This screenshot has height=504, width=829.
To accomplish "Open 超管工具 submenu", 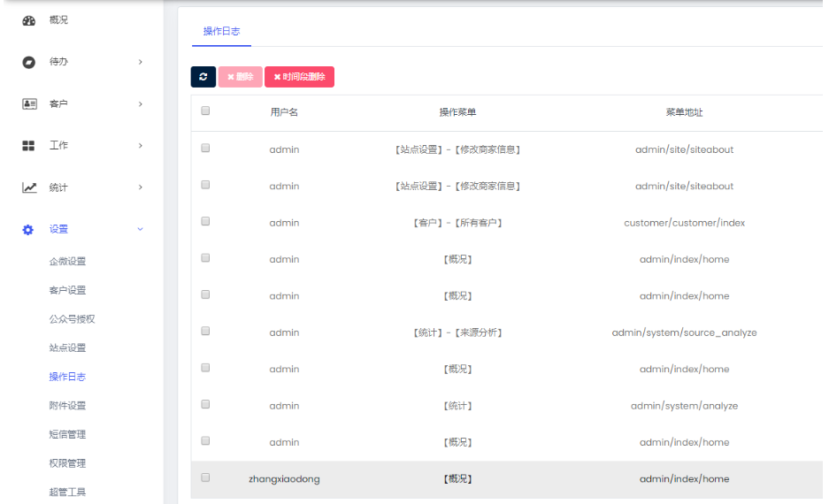I will pyautogui.click(x=67, y=493).
